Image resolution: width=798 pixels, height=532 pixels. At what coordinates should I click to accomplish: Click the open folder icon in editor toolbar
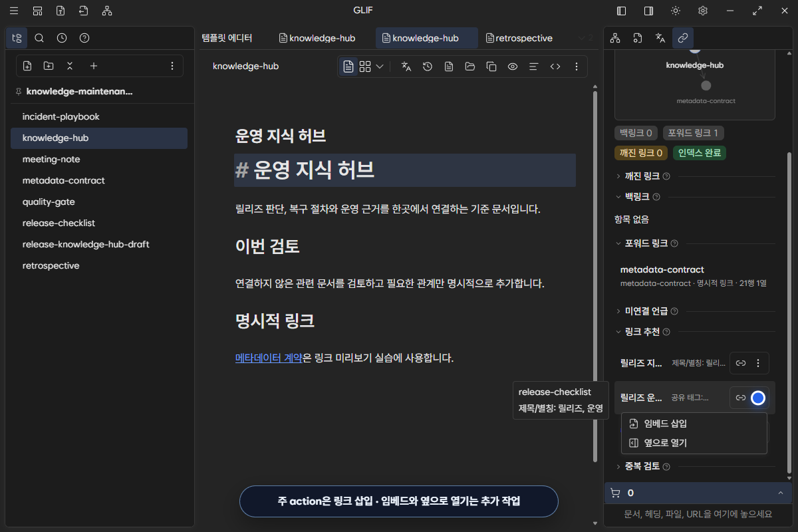click(470, 66)
